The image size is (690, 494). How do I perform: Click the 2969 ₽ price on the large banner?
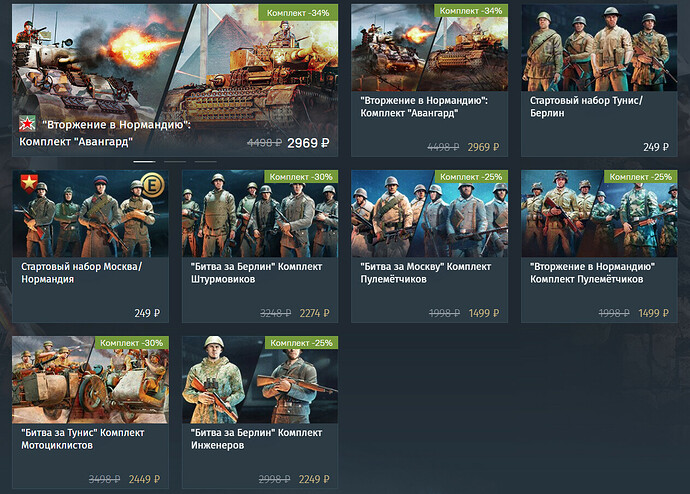pos(308,143)
